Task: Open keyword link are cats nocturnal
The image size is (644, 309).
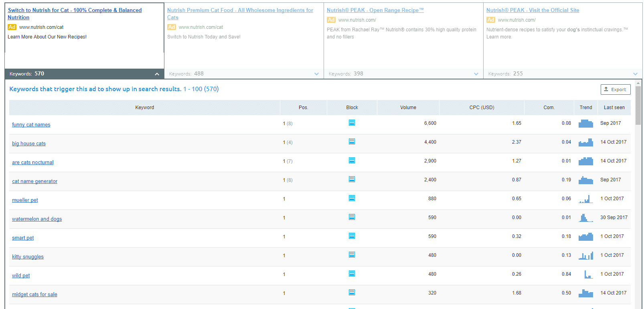Action: pos(33,163)
